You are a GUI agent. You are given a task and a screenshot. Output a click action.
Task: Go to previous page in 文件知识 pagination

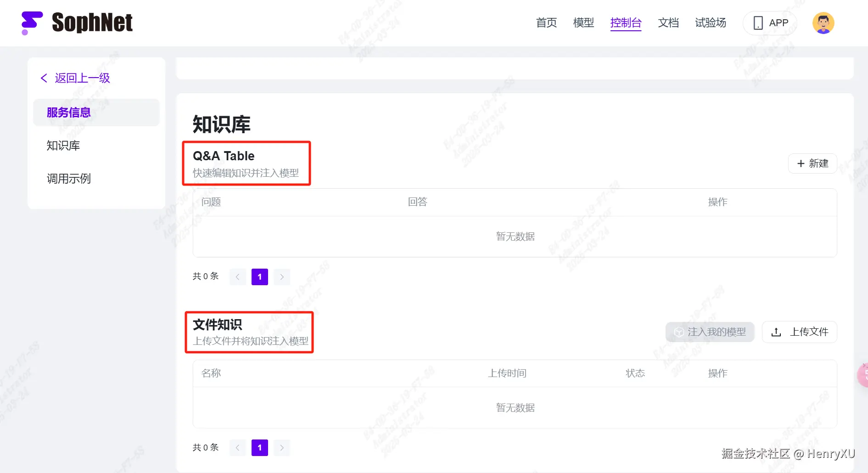[238, 448]
